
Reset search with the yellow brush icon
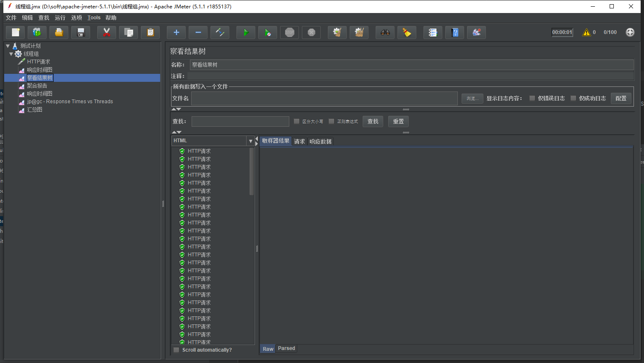pos(407,32)
